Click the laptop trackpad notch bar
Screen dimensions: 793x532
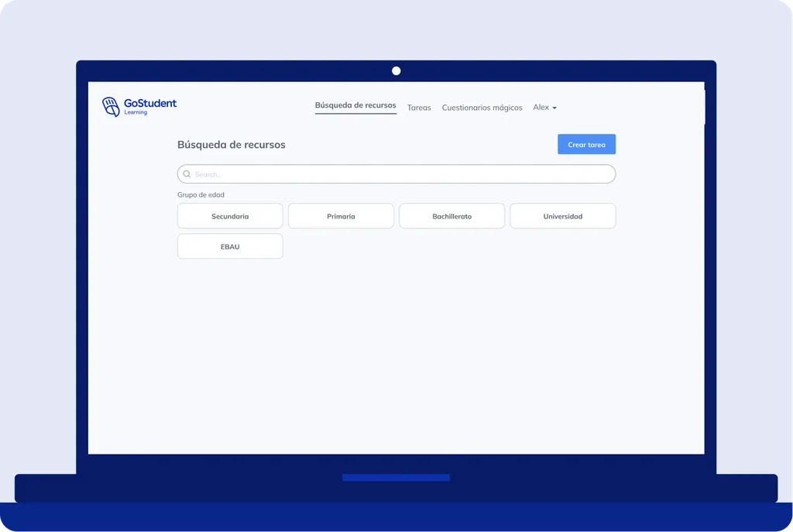(396, 477)
